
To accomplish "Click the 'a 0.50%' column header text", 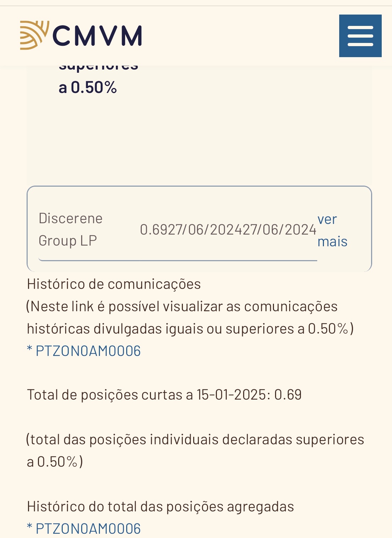I will click(x=88, y=88).
